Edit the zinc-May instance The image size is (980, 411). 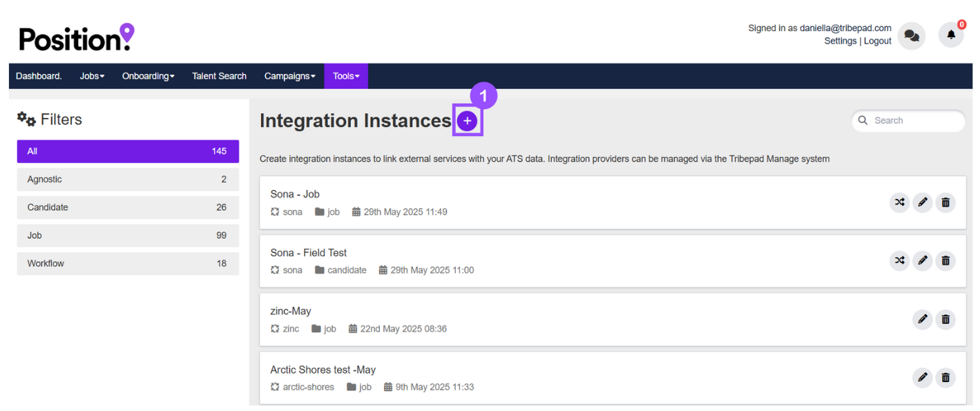point(922,319)
